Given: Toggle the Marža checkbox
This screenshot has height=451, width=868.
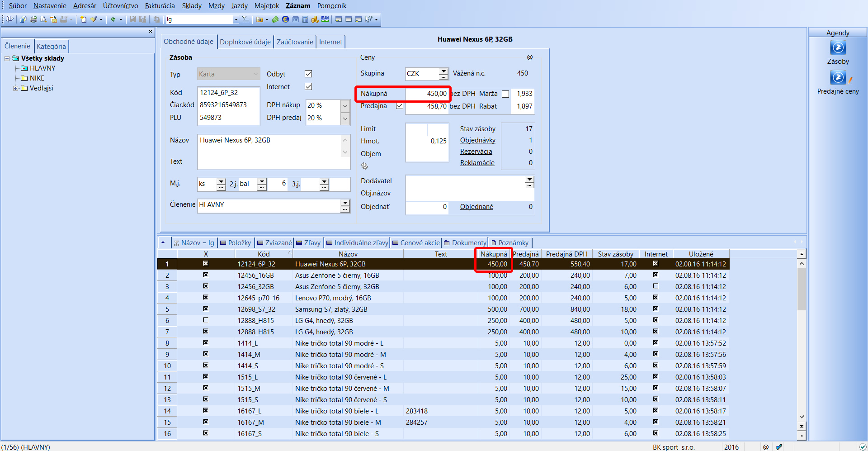Looking at the screenshot, I should coord(505,94).
